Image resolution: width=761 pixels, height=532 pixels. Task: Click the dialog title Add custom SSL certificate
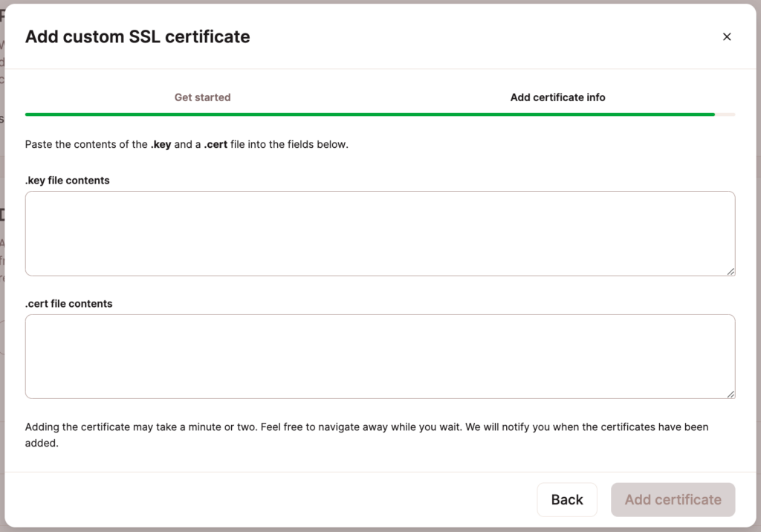coord(137,36)
